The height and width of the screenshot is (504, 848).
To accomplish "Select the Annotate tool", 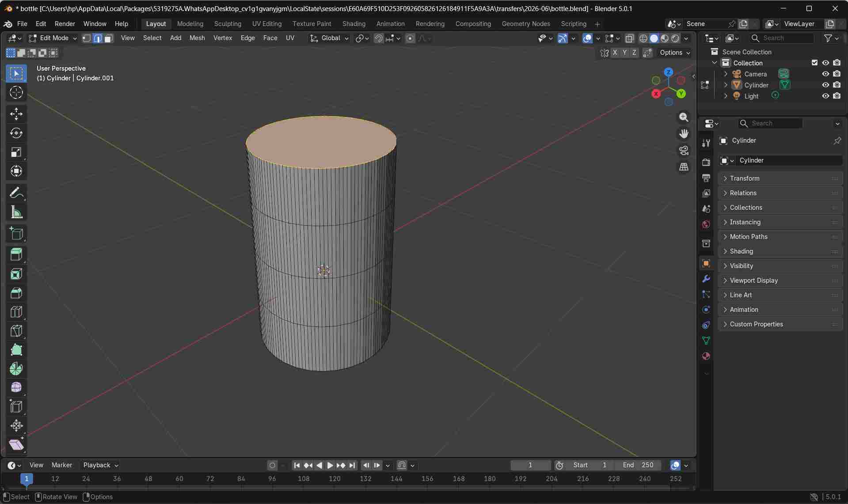I will [x=16, y=192].
